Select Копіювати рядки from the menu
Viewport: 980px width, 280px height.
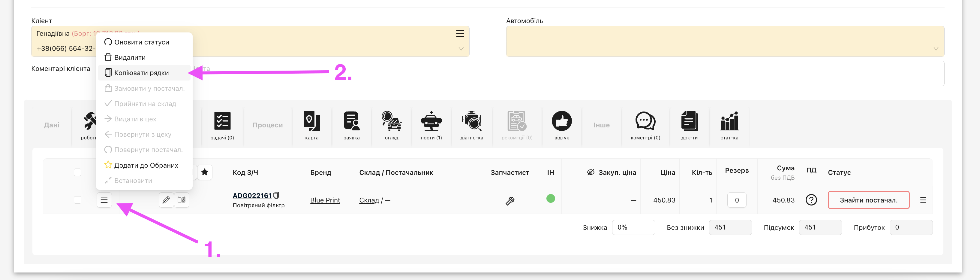click(141, 73)
